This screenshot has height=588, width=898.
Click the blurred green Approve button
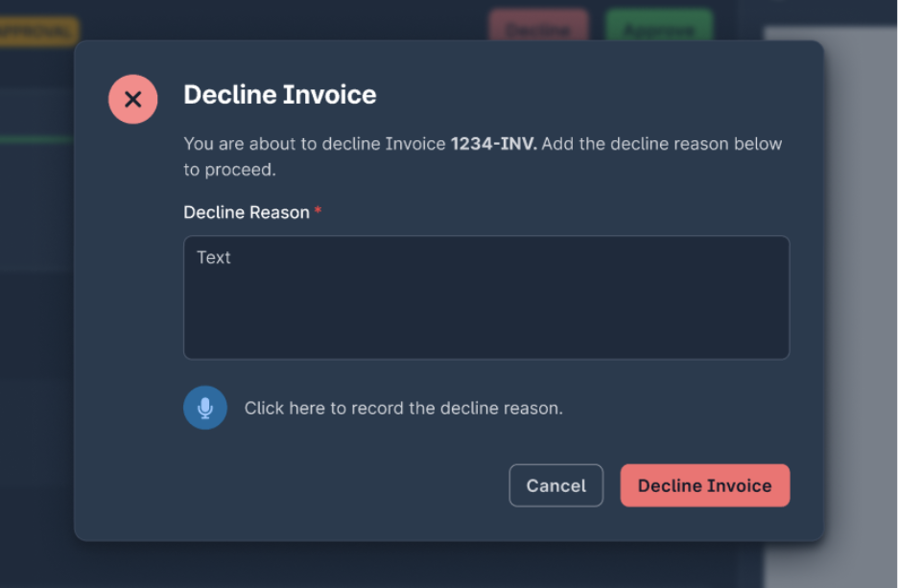pyautogui.click(x=659, y=29)
